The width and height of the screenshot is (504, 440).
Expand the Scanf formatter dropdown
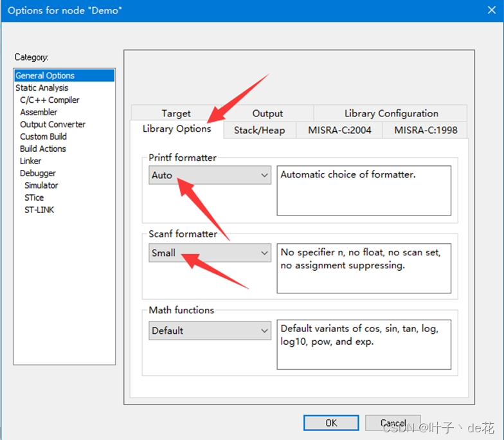(x=210, y=253)
